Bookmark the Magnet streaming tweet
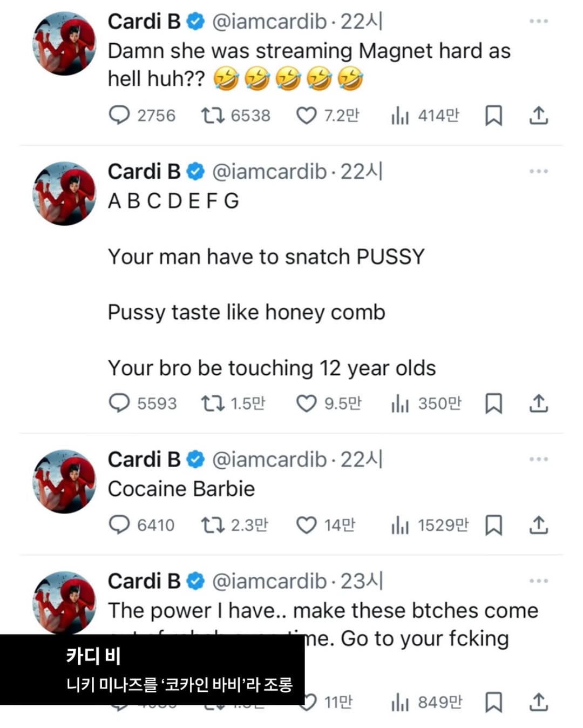 (493, 115)
